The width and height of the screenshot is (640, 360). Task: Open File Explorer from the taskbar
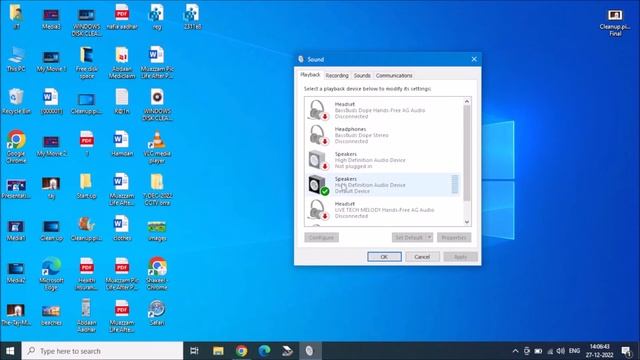pos(218,351)
